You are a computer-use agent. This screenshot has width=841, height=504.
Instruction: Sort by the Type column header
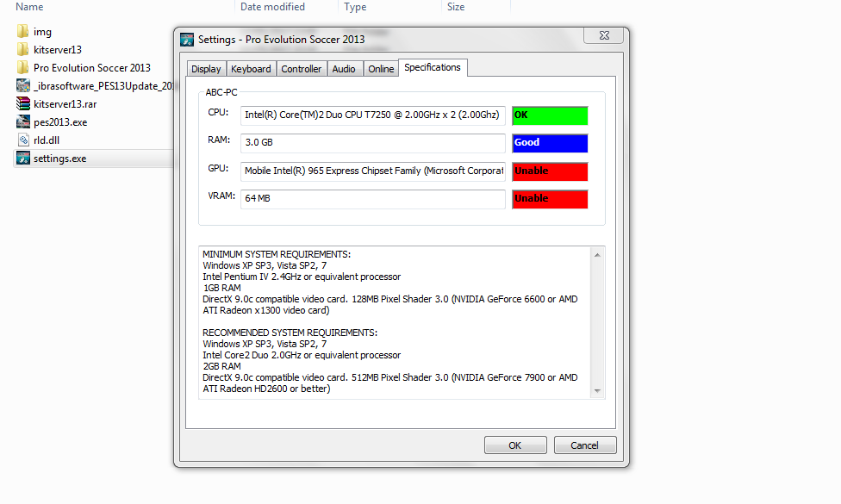tap(355, 7)
